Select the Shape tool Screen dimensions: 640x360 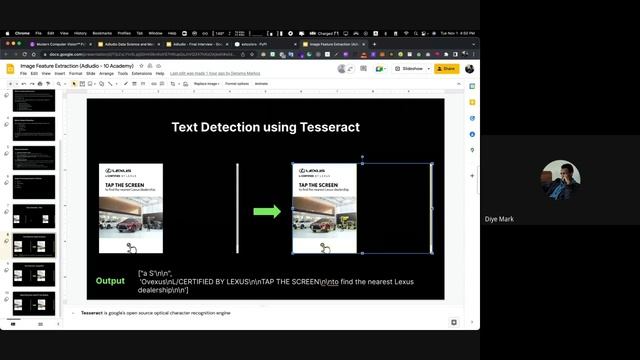tap(101, 84)
